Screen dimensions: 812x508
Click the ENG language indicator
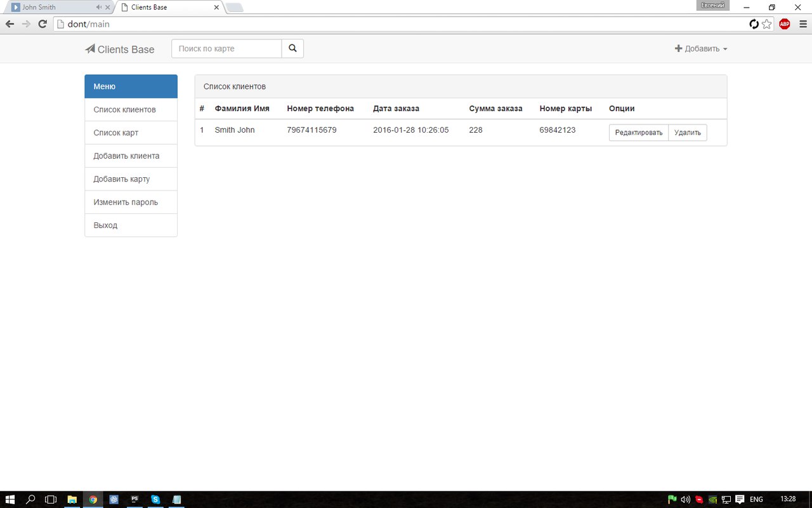pyautogui.click(x=756, y=499)
